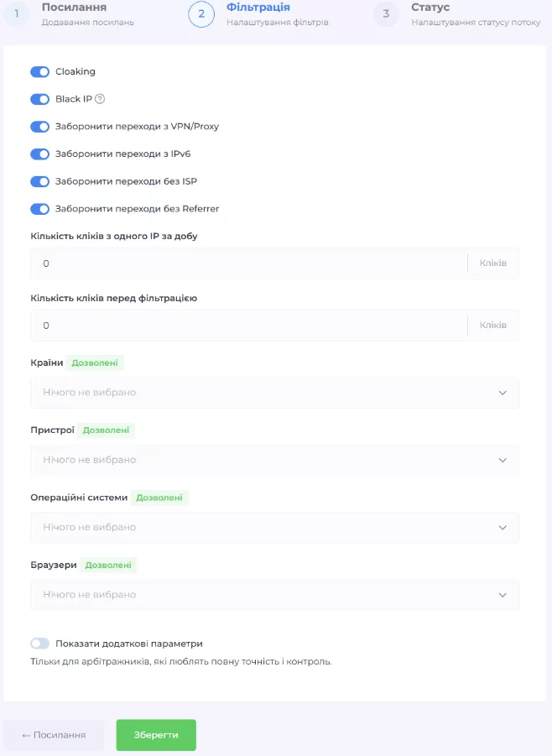Open Операційні системи dropdown
The height and width of the screenshot is (756, 552).
[274, 528]
